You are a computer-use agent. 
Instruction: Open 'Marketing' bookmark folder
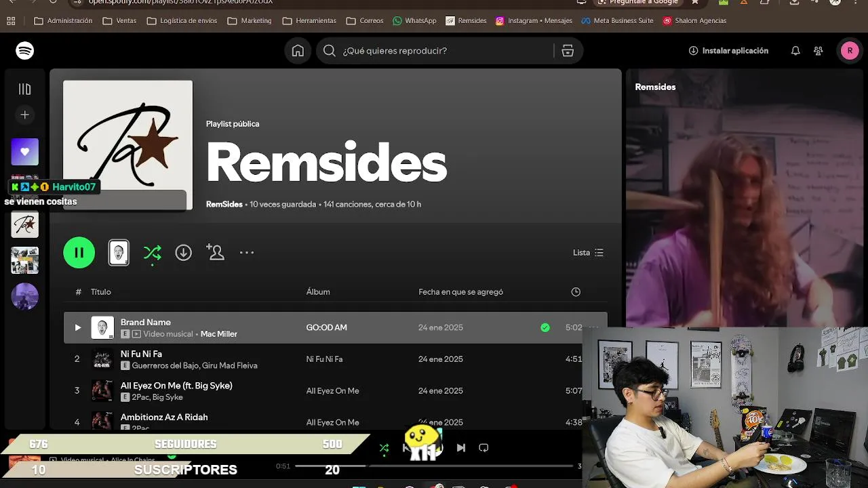click(250, 21)
